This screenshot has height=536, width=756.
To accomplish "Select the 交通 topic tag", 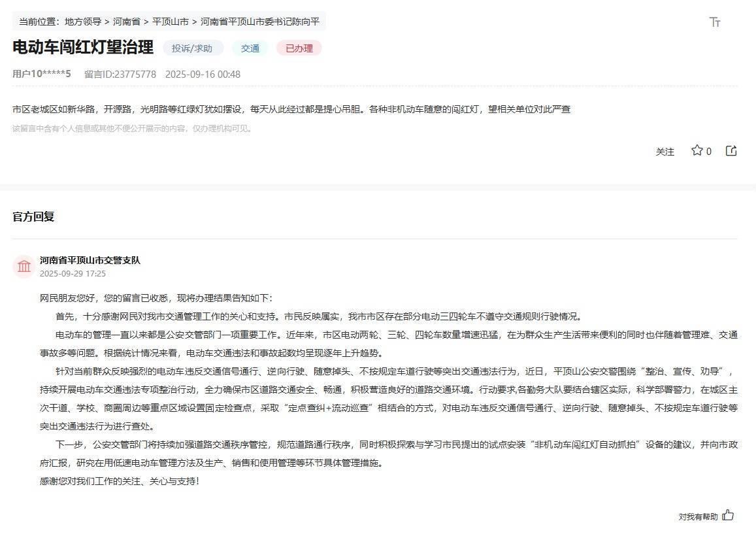I will click(249, 48).
